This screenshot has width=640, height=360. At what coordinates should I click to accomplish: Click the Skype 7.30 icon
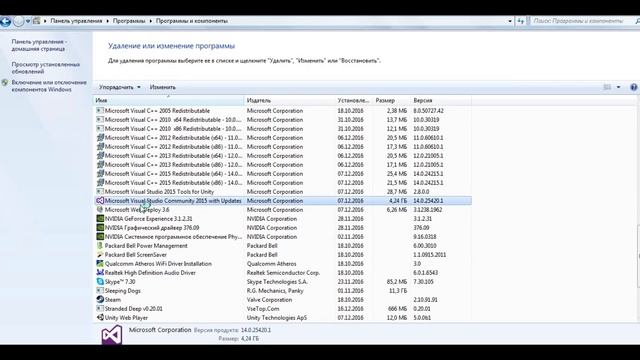[100, 281]
